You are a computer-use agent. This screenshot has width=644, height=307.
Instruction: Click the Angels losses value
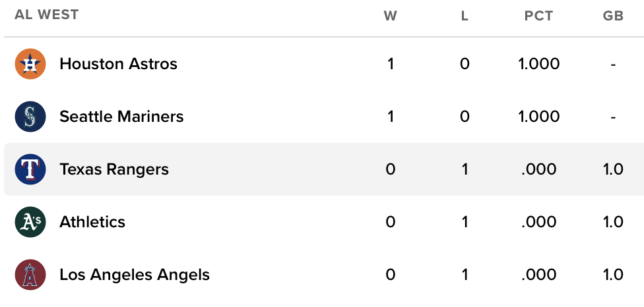pyautogui.click(x=465, y=275)
